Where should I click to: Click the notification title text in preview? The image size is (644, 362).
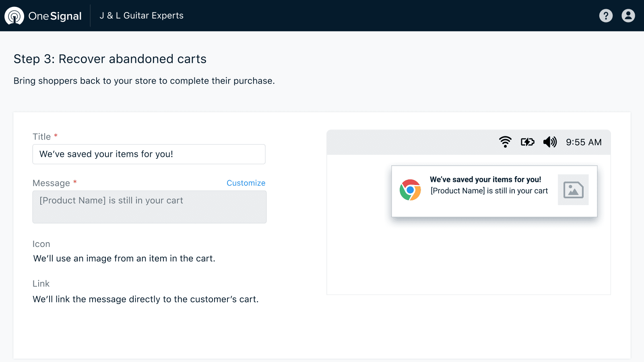coord(486,179)
